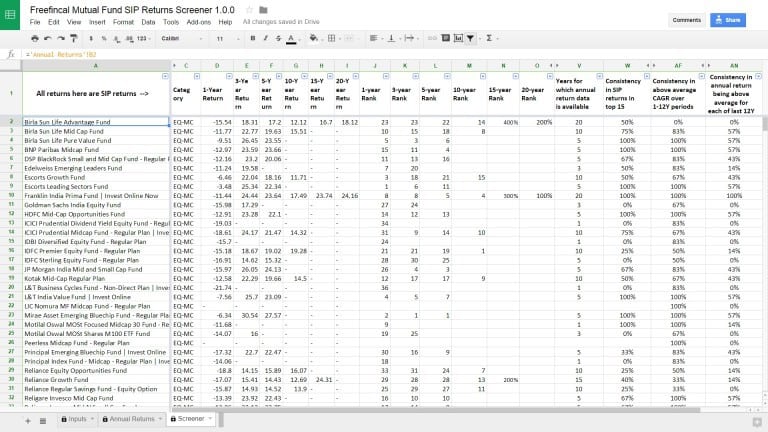Click the 'All changes saved in Drive' status
This screenshot has height=432, width=768.
click(281, 22)
